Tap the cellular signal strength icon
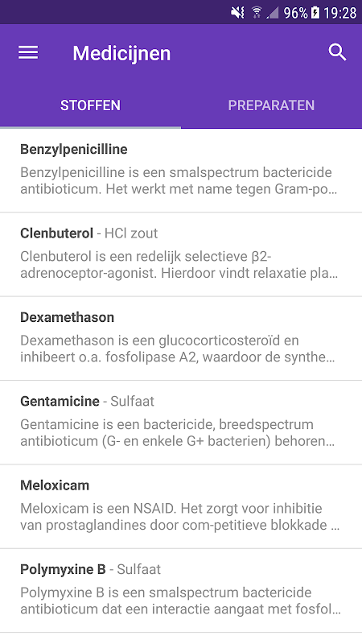Viewport: 362px width, 644px height. 273,13
